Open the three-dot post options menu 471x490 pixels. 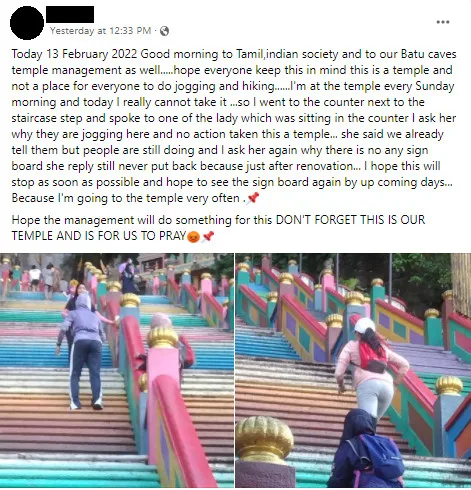click(x=443, y=22)
